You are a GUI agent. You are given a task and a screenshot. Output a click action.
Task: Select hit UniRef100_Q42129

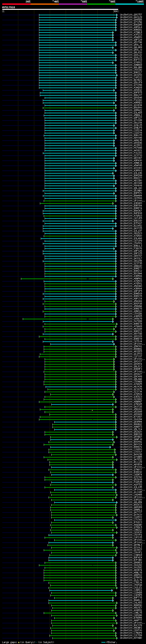pyautogui.click(x=131, y=17)
